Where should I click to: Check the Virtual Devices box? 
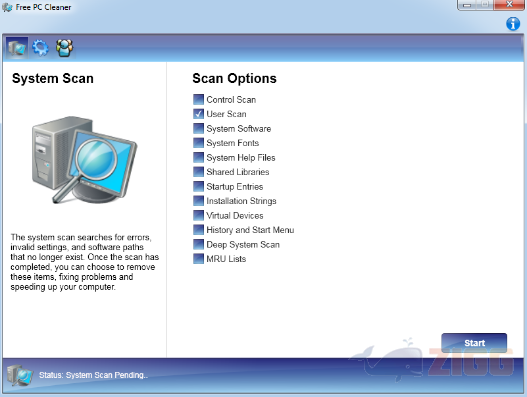pyautogui.click(x=198, y=215)
